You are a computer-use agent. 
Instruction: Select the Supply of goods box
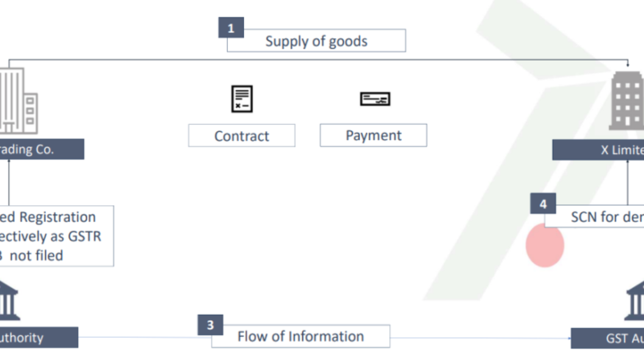pos(316,41)
